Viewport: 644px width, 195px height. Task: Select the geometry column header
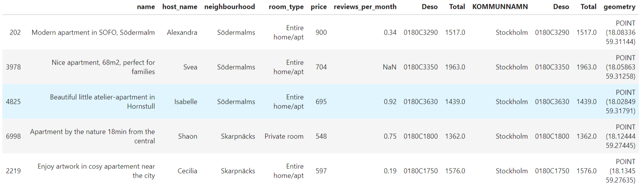coord(619,7)
